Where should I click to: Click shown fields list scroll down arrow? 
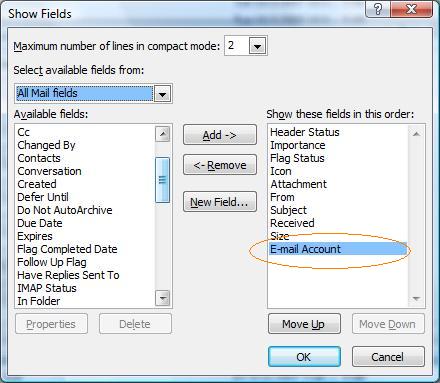pyautogui.click(x=416, y=298)
